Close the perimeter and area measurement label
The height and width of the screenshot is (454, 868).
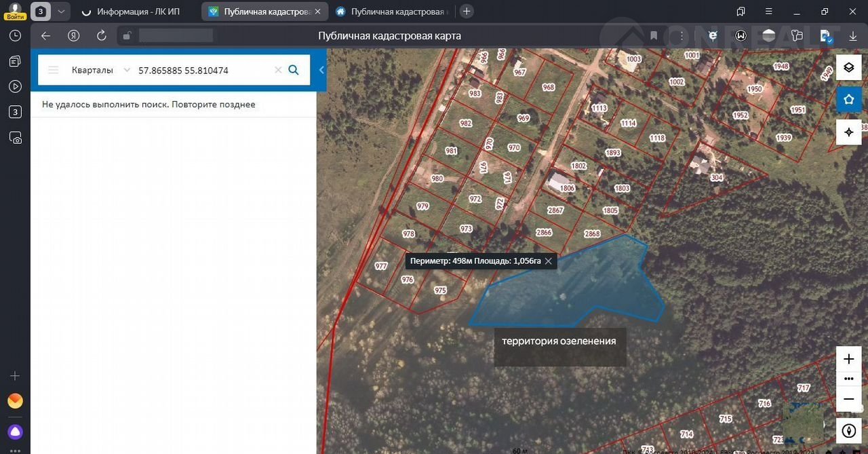[x=549, y=261]
